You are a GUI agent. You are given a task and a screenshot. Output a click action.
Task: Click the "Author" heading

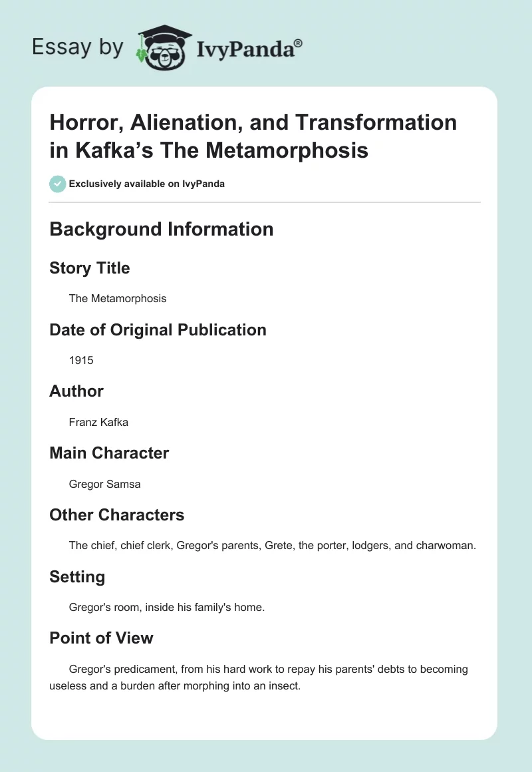point(76,391)
